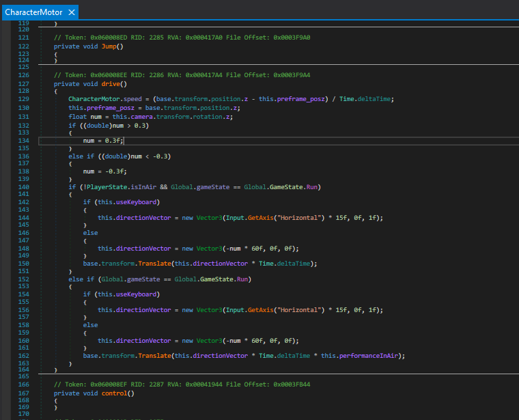
Task: Click Vector3 on line 160
Action: 209,341
